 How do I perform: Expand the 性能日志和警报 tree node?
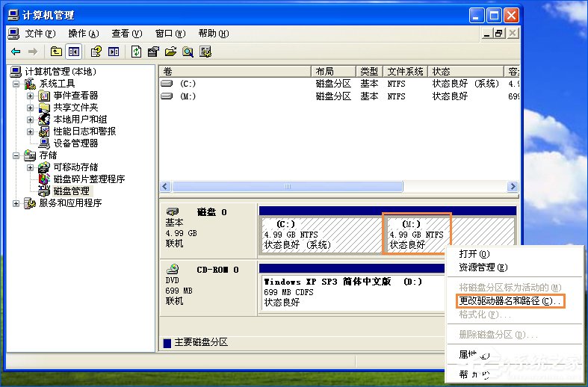(x=30, y=131)
